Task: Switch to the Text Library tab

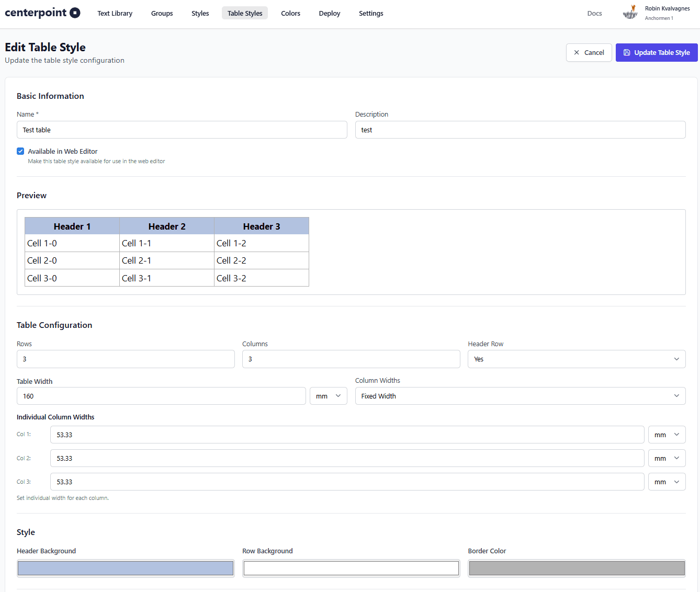Action: tap(115, 14)
